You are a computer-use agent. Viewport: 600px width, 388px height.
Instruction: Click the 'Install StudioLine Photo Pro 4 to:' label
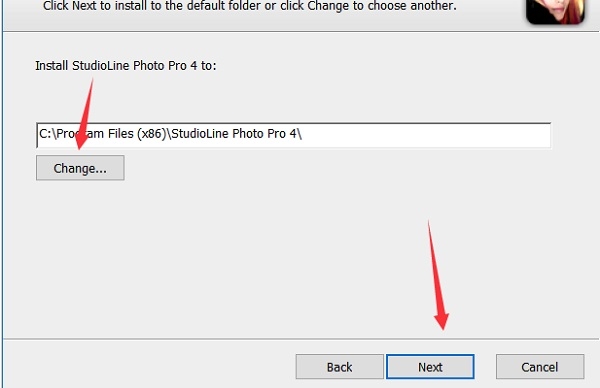(126, 66)
